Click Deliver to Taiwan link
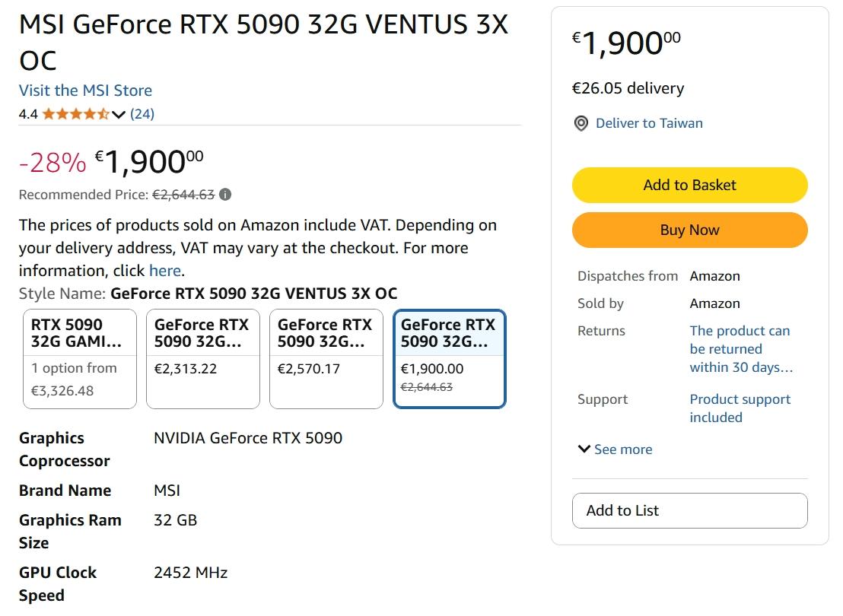843x616 pixels. click(649, 123)
